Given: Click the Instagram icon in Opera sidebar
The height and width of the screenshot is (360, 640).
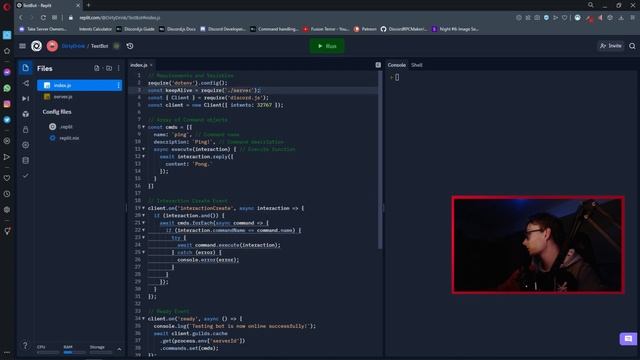Looking at the screenshot, I should click(7, 104).
